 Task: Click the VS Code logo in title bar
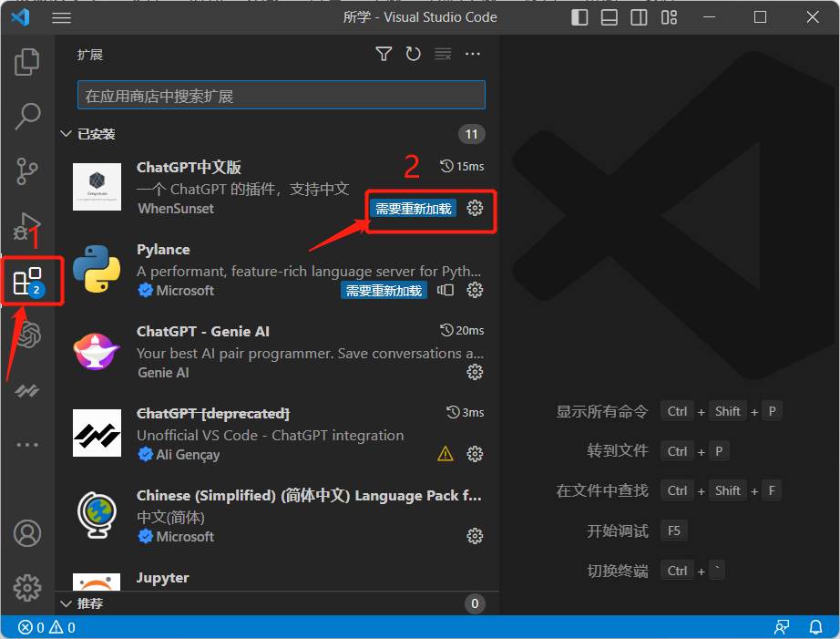pyautogui.click(x=20, y=17)
